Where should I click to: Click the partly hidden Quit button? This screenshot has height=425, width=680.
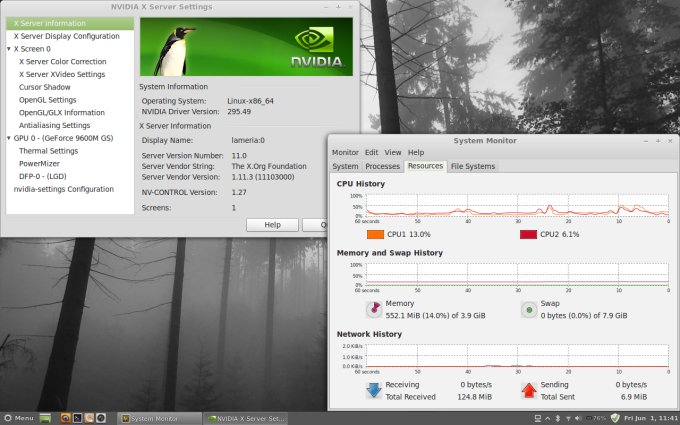315,225
